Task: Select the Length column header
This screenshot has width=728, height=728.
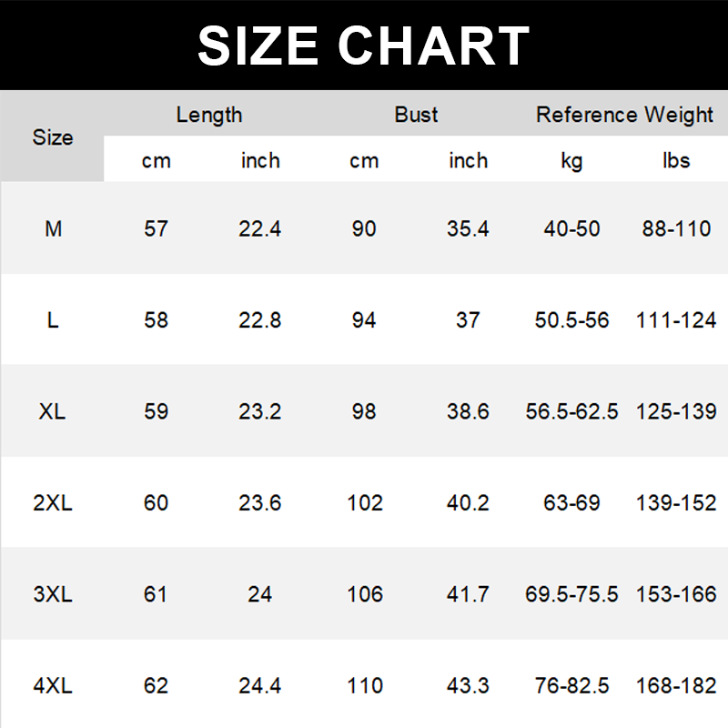Action: pos(209,115)
